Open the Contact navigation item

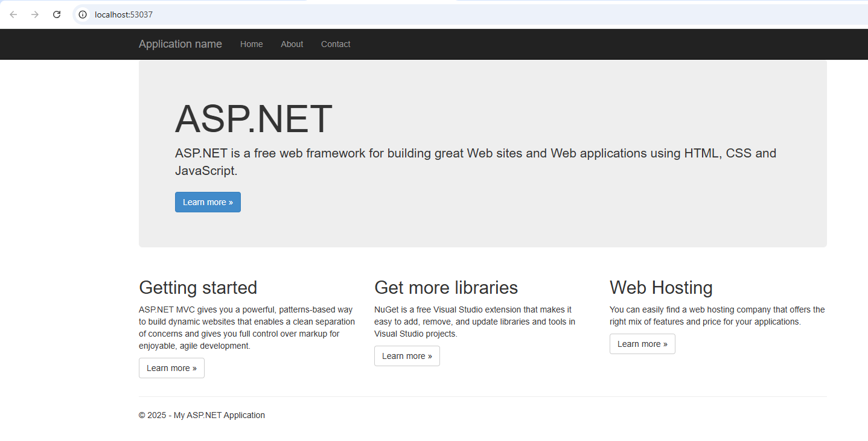[336, 44]
